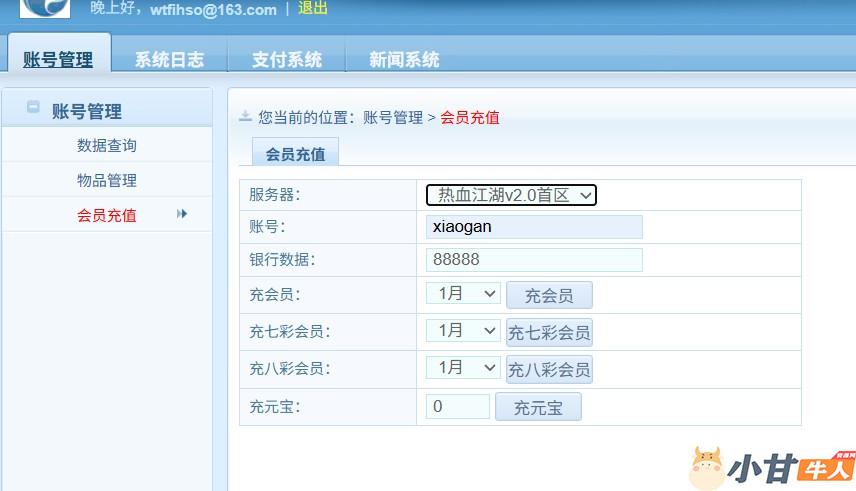Screen dimensions: 856x491
Task: Go to the 新闻系统 tab
Action: [404, 59]
